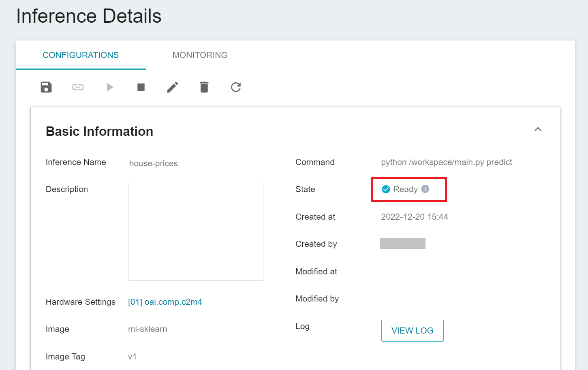Click the created date 2022-12-20 15:44

[415, 217]
